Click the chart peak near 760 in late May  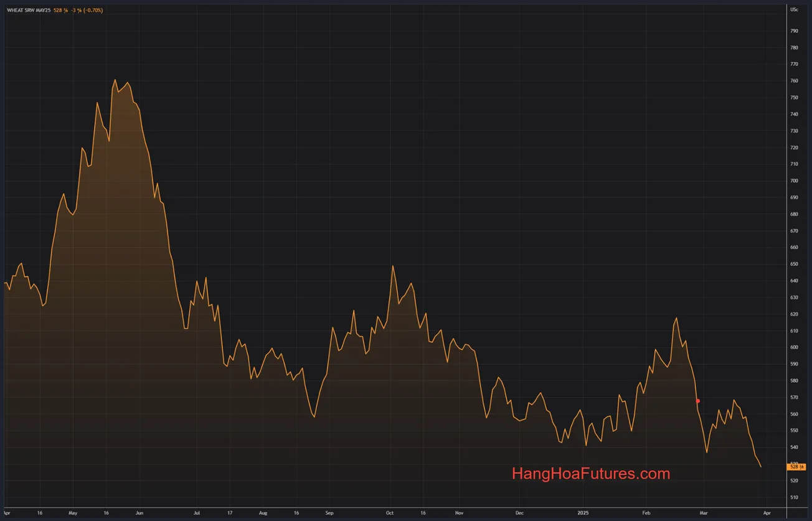point(116,80)
